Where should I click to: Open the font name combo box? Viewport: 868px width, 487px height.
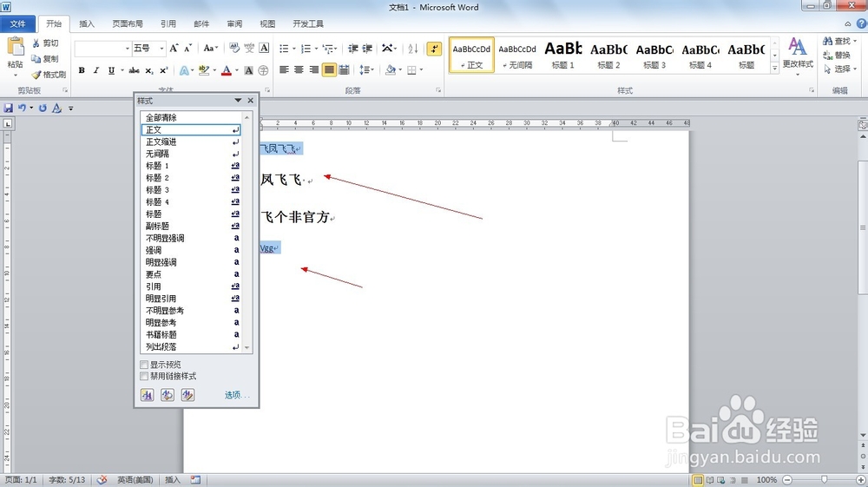(103, 49)
